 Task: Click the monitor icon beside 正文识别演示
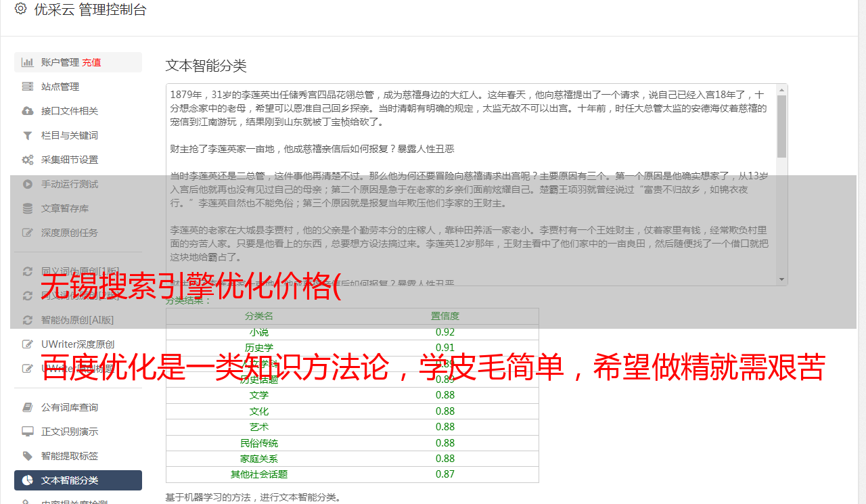point(28,432)
